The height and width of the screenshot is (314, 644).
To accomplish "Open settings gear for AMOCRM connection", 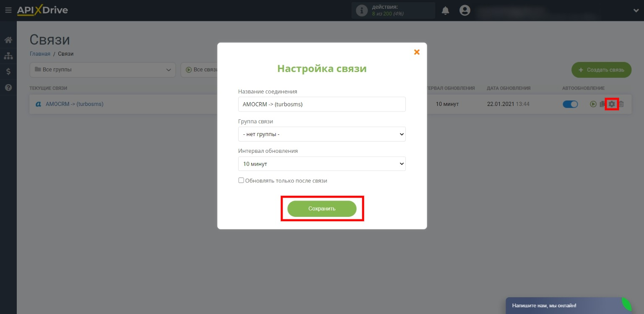I will pyautogui.click(x=612, y=104).
